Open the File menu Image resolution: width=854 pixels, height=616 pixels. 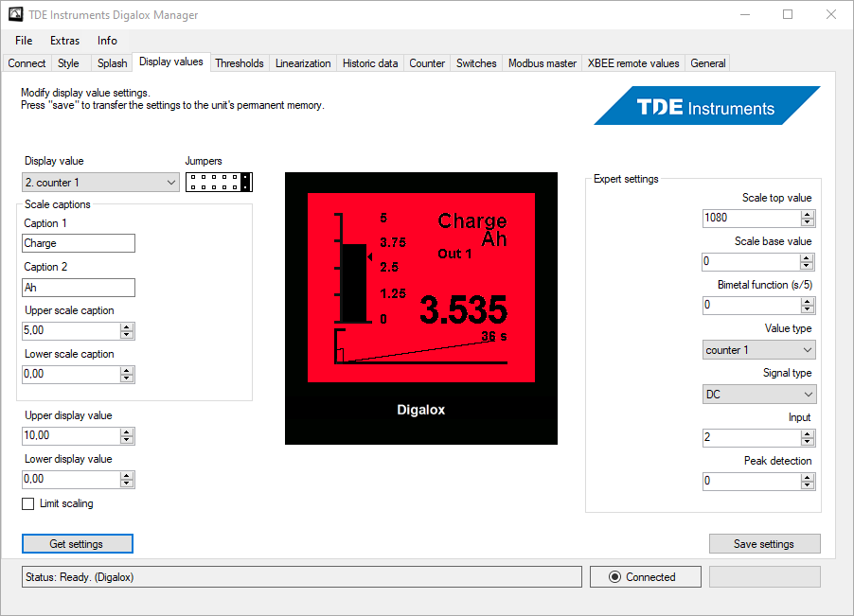[x=24, y=41]
